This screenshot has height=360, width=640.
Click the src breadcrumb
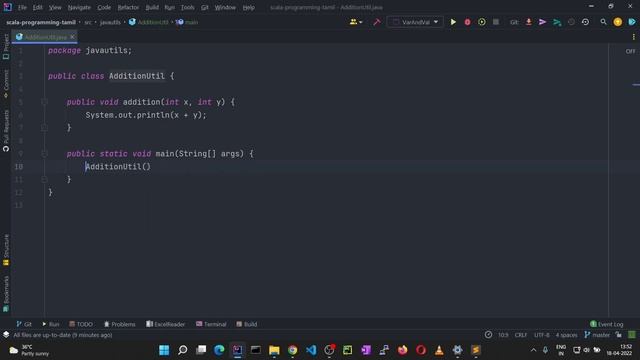88,22
